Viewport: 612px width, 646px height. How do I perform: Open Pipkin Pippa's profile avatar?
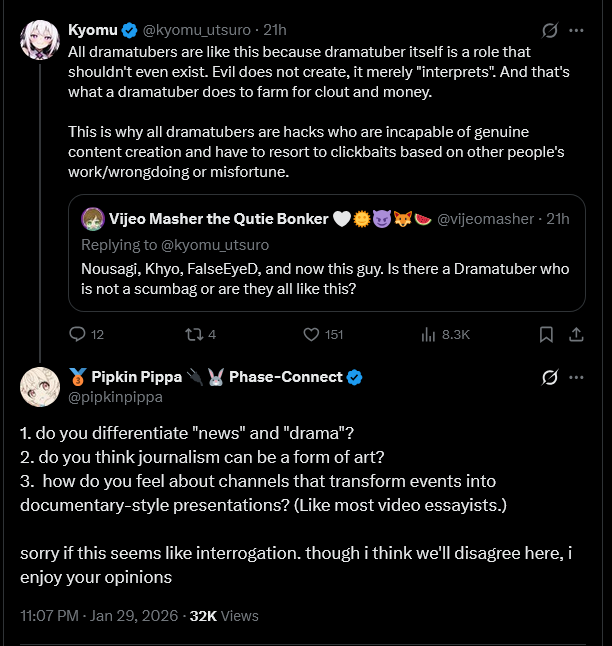pos(39,387)
